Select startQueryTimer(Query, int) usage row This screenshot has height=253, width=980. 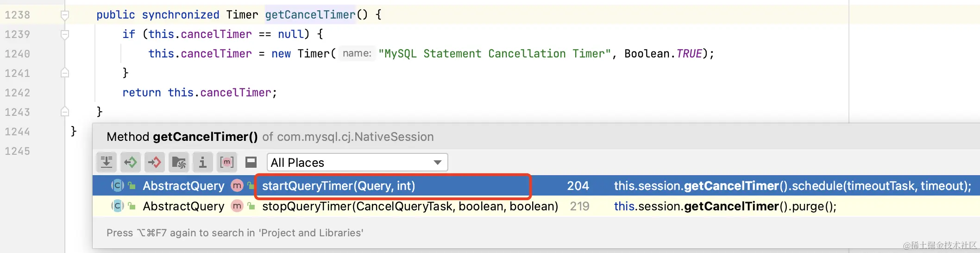(x=536, y=186)
